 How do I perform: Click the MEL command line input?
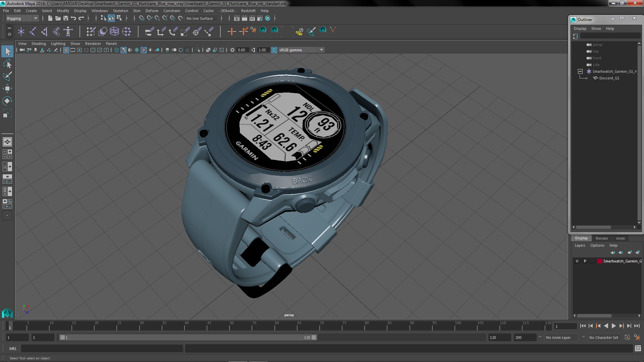tap(102, 349)
